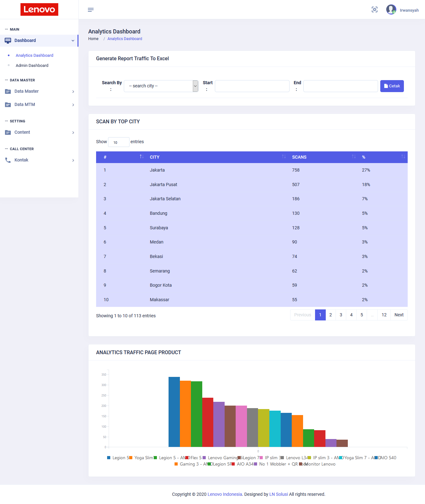This screenshot has height=504, width=425.
Task: Select Analytics Dashboard in the sidebar
Action: point(34,55)
